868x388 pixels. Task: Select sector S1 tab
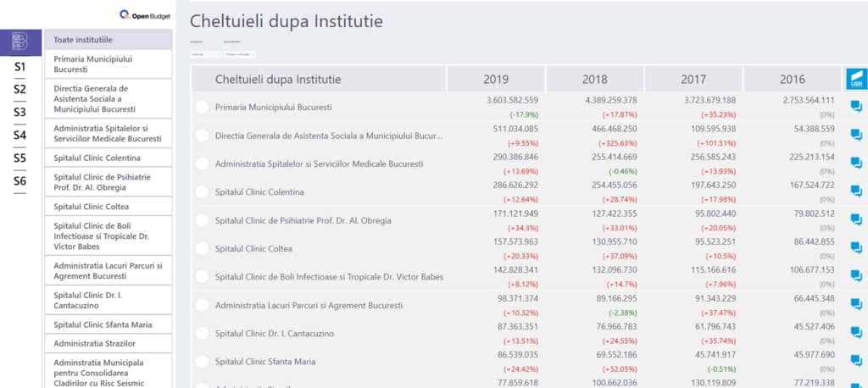(20, 67)
